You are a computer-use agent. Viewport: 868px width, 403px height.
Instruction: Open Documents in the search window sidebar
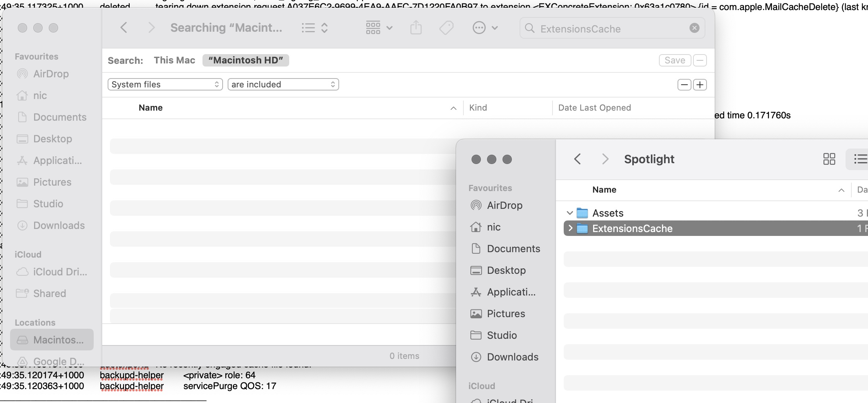pos(52,117)
